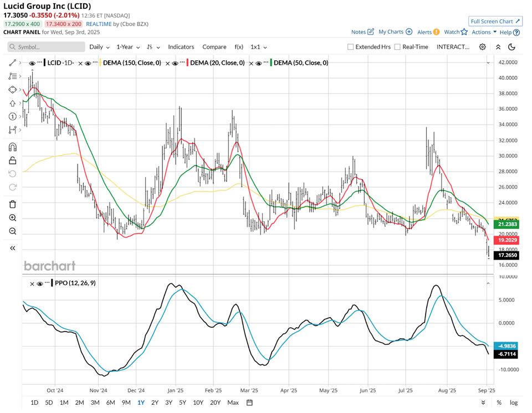
Task: Open the bar type dropdown
Action: (153, 47)
